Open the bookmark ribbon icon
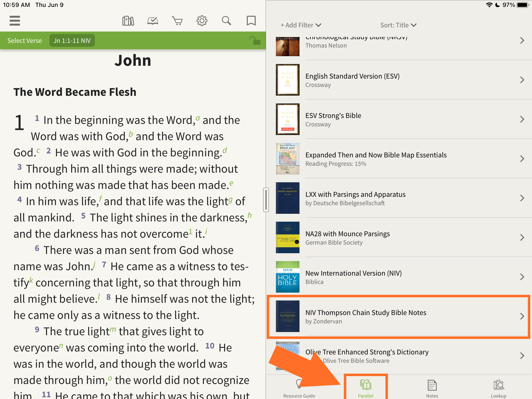Image resolution: width=532 pixels, height=399 pixels. [251, 21]
